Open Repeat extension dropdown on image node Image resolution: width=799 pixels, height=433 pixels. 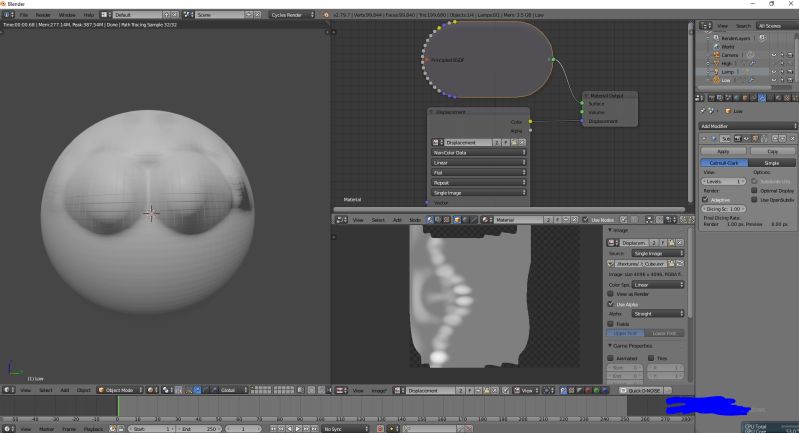478,182
